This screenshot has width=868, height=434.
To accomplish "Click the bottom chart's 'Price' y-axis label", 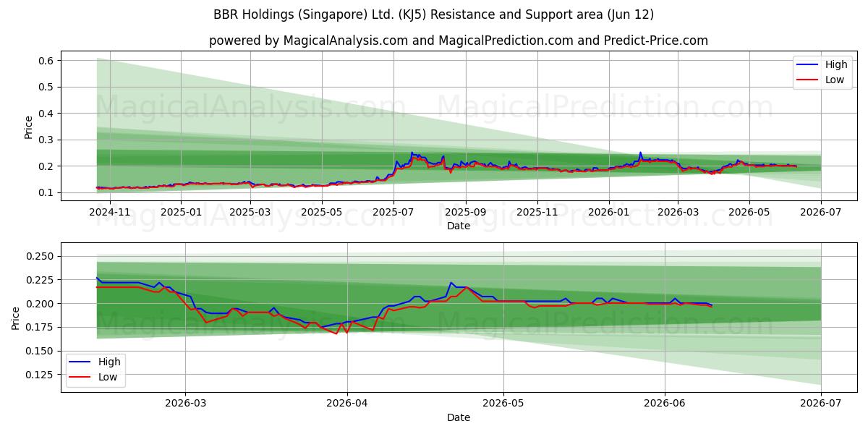I will point(16,318).
